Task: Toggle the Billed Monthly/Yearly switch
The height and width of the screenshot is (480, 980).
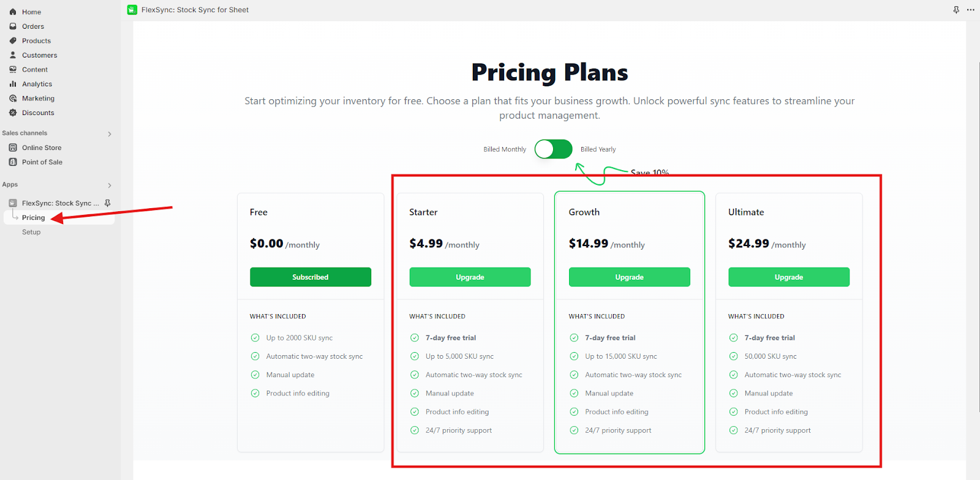Action: (553, 149)
